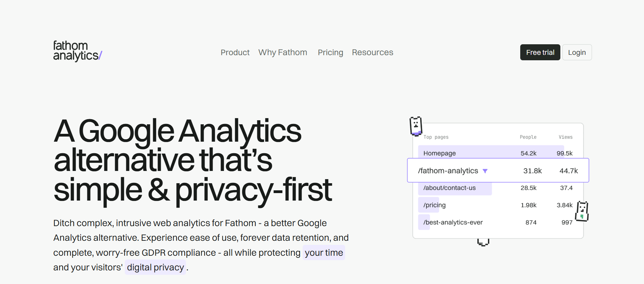The image size is (644, 284).
Task: Open the Resources menu
Action: coord(372,52)
